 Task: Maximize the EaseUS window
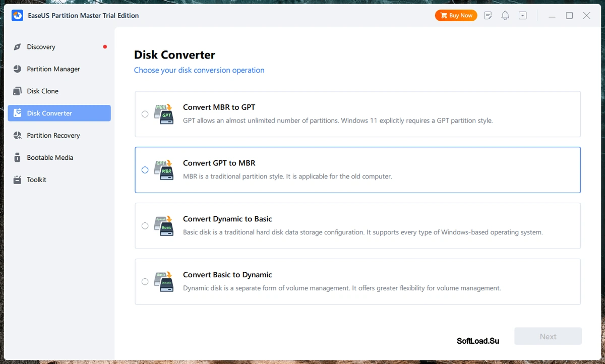(569, 16)
